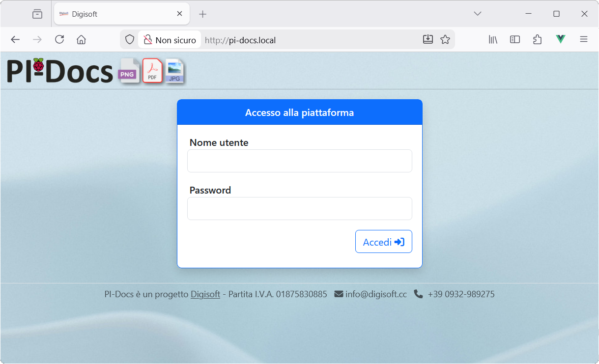This screenshot has width=599, height=364.
Task: Click the Non sicuro security indicator
Action: (170, 40)
